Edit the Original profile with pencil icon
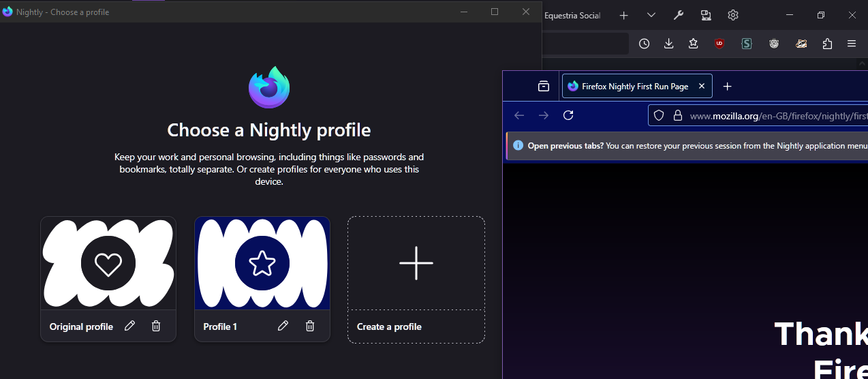The height and width of the screenshot is (379, 868). (x=129, y=326)
